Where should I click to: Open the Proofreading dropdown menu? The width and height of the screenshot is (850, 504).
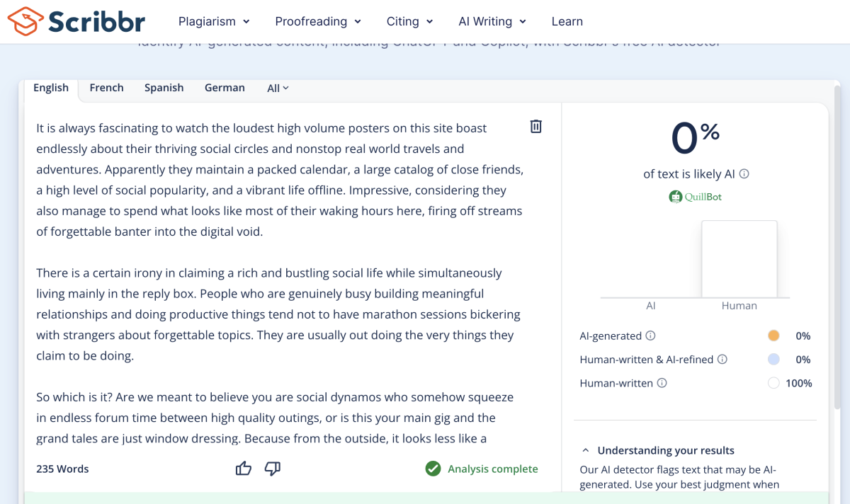(x=318, y=21)
